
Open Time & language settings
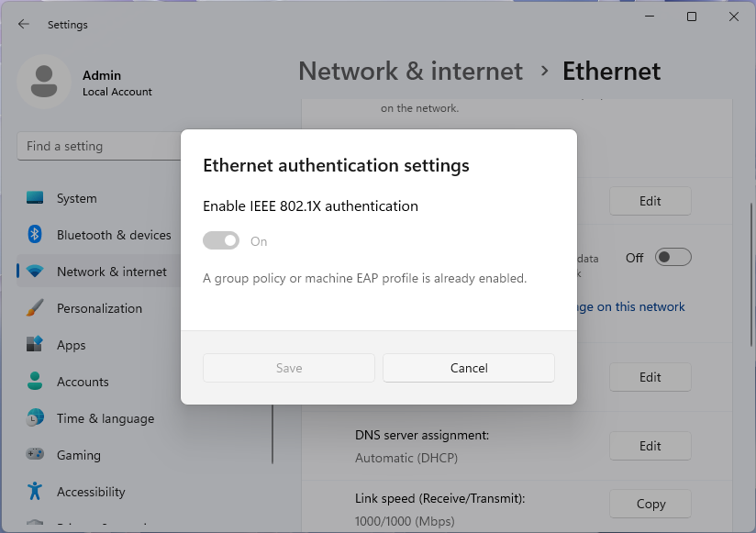103,418
